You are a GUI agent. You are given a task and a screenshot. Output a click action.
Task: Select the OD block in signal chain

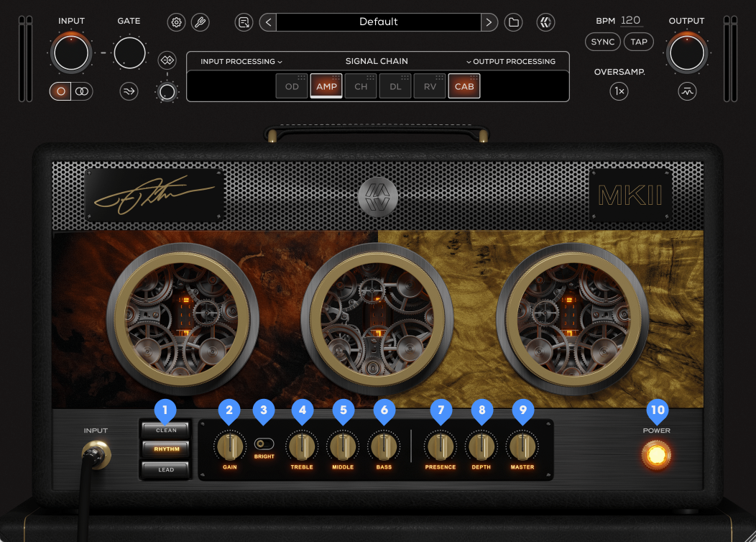coord(292,86)
